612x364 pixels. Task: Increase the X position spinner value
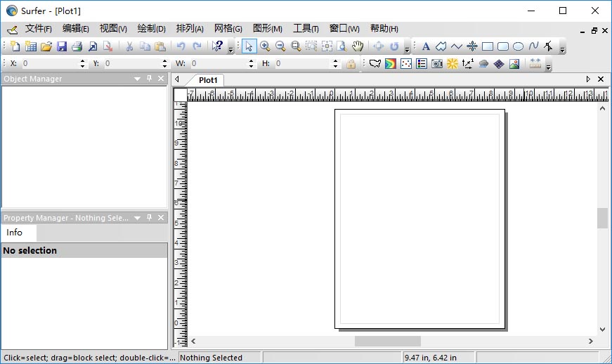point(83,61)
